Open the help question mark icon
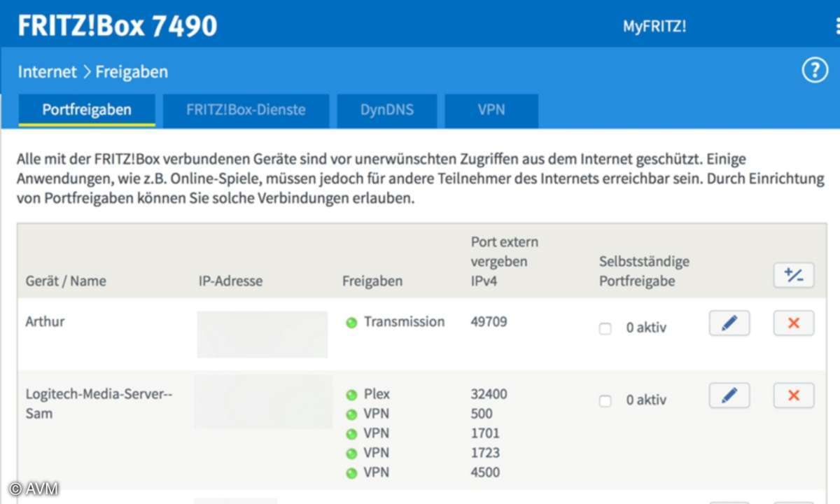The height and width of the screenshot is (504, 840). 815,71
